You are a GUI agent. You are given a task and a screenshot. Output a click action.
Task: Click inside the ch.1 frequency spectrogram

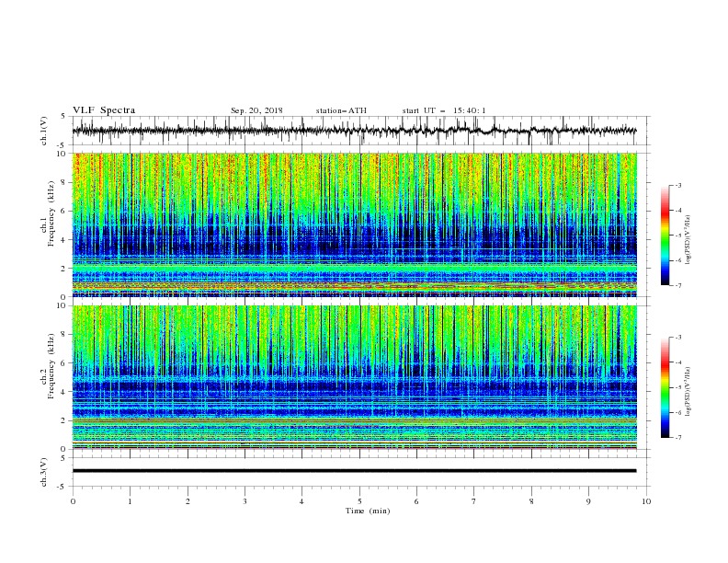coord(355,224)
